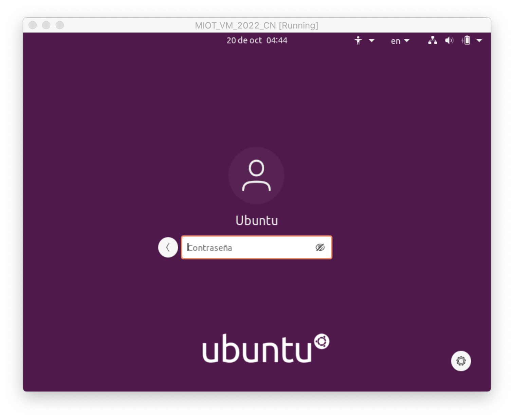Click the Ubuntu username label

(257, 221)
